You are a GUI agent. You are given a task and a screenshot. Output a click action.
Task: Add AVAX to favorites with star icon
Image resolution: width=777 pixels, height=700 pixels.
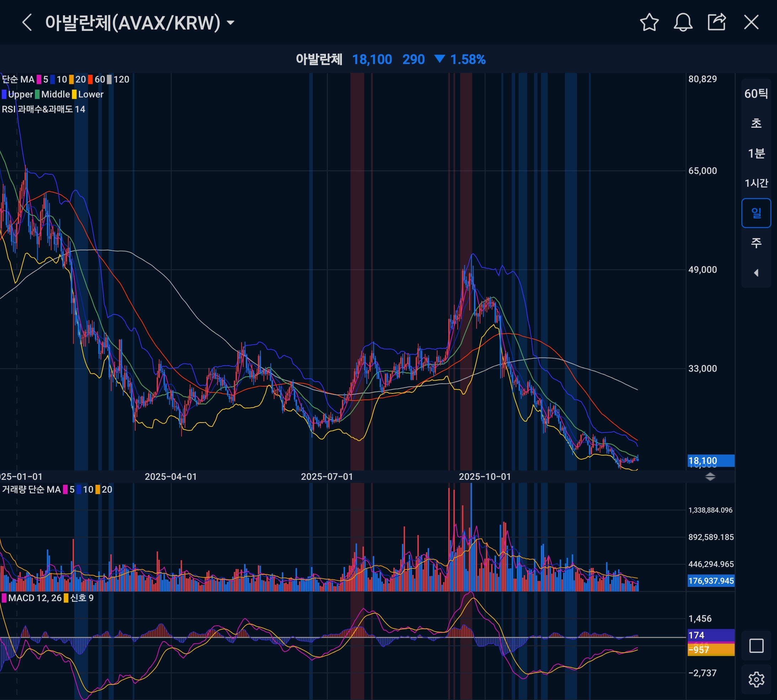649,22
